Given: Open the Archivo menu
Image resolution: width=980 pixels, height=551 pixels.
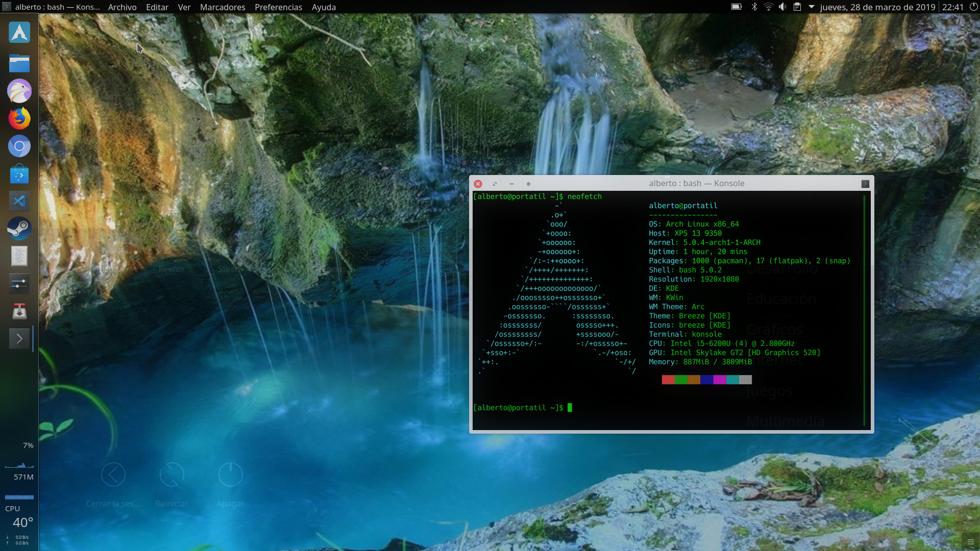Looking at the screenshot, I should click(x=122, y=7).
